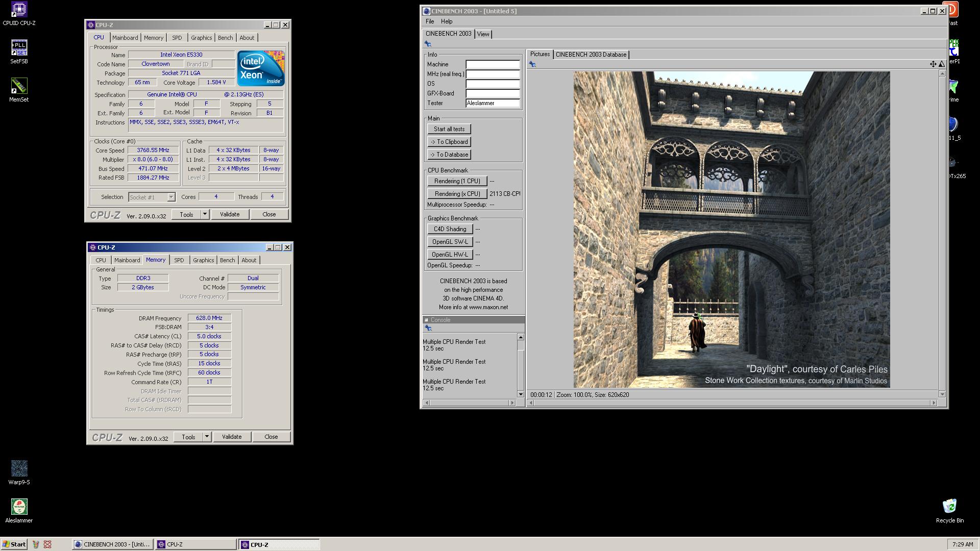
Task: Open the SetFSB desktop icon
Action: pyautogui.click(x=19, y=52)
